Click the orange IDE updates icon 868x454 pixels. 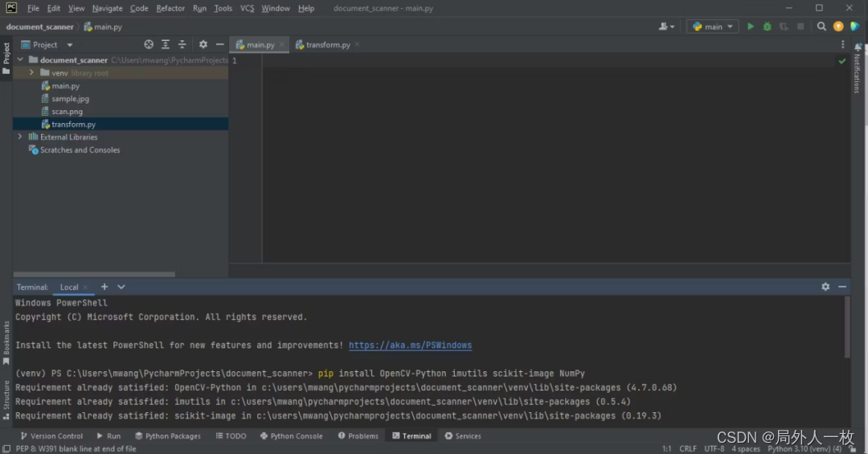point(838,27)
